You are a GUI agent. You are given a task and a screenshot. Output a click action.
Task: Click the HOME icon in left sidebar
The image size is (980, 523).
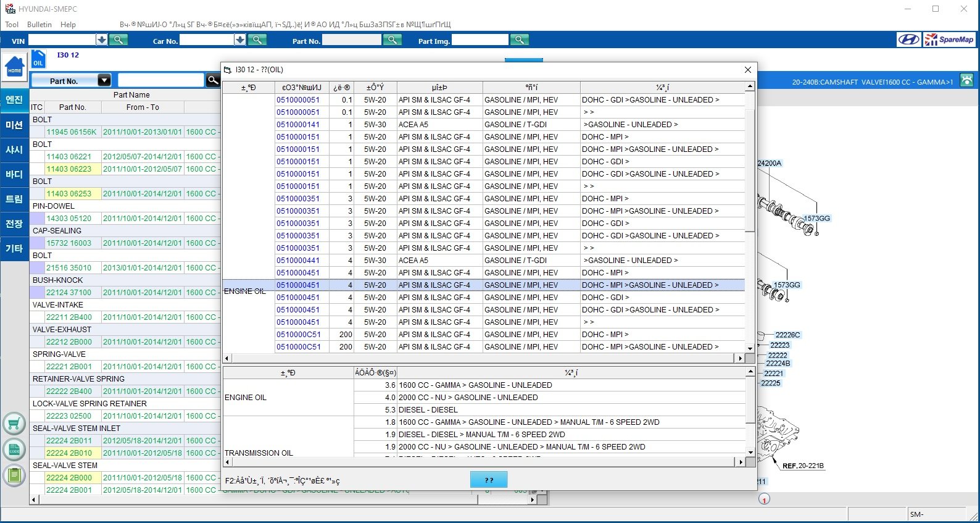[14, 67]
